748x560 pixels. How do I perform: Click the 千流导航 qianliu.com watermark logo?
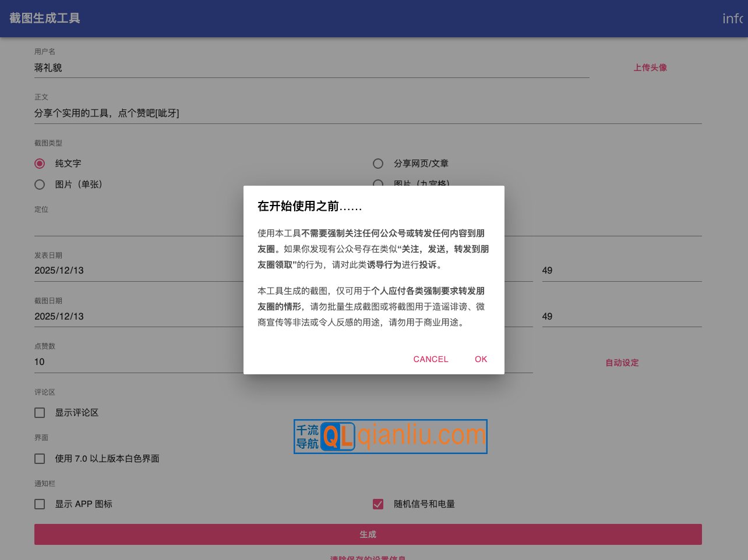390,436
